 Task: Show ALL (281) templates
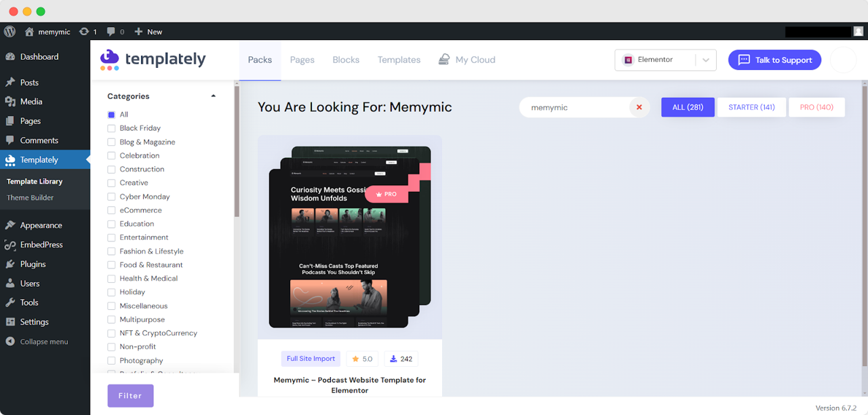[688, 107]
